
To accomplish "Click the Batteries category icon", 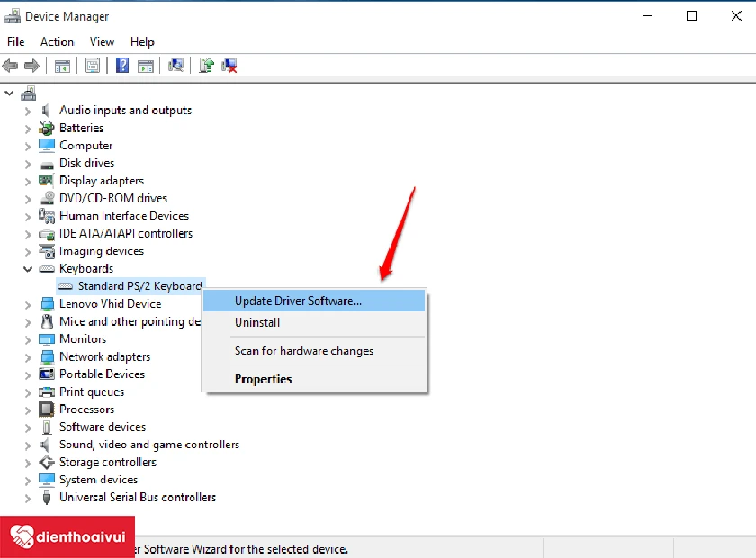I will (47, 129).
